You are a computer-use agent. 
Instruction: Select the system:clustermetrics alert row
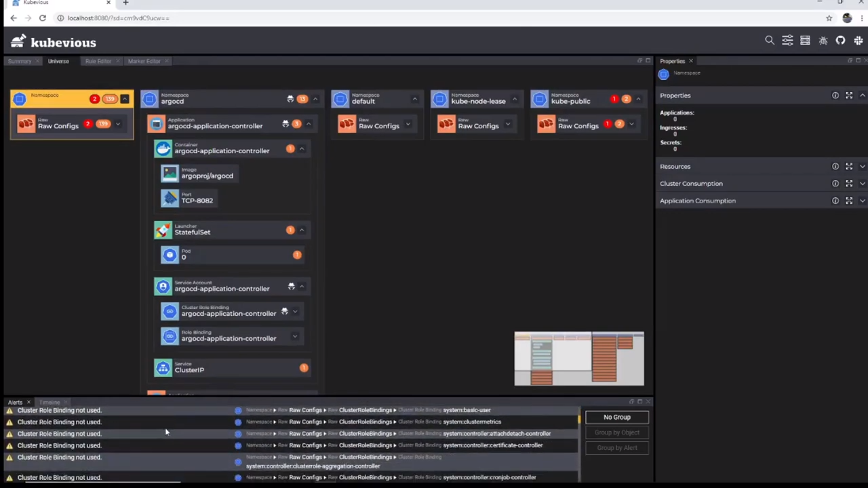pyautogui.click(x=292, y=422)
